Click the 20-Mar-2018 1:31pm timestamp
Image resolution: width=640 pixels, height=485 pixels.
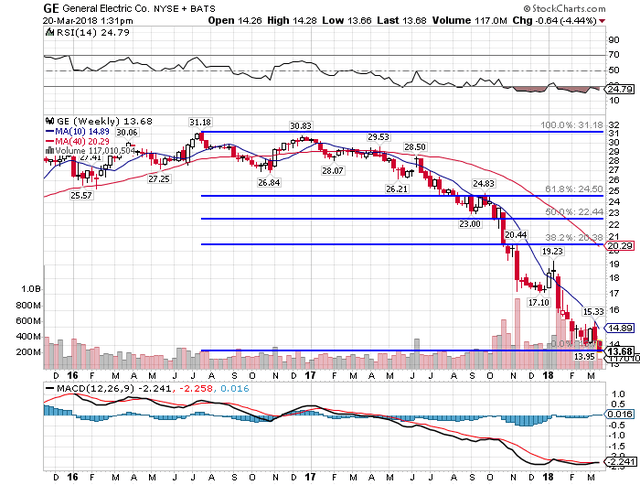click(x=88, y=21)
